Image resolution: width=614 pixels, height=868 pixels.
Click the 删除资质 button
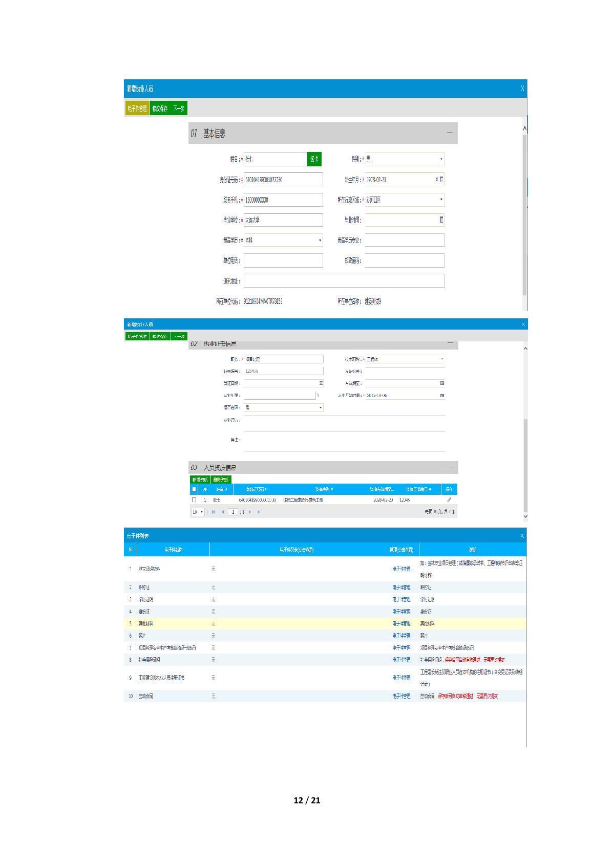(x=221, y=480)
